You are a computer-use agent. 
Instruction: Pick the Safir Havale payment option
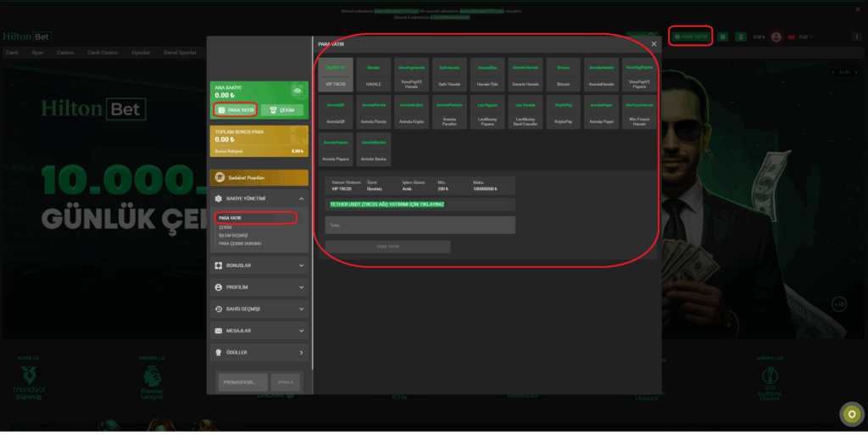coord(449,75)
